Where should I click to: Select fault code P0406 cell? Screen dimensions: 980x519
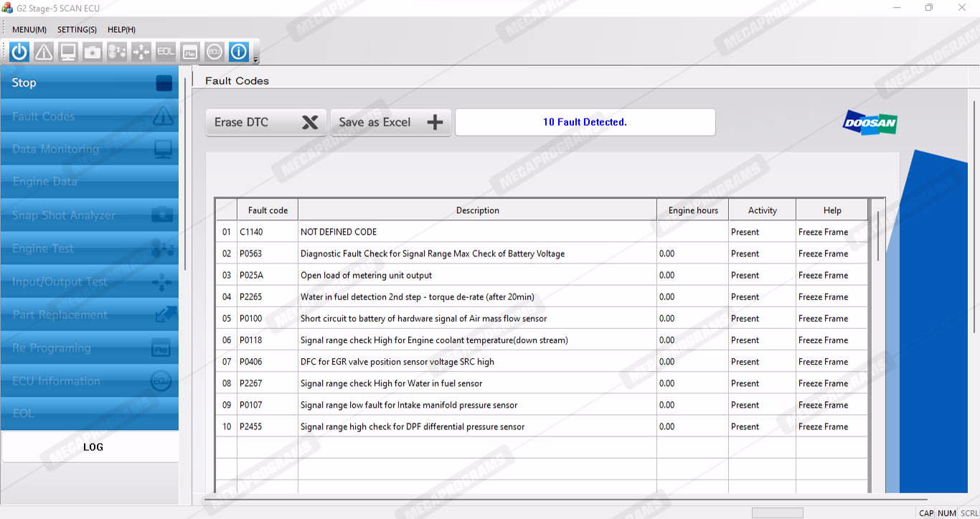pos(268,361)
